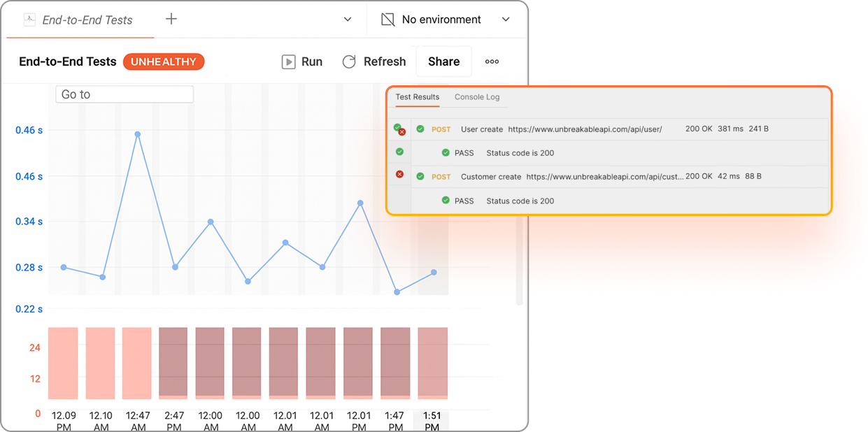This screenshot has height=432, width=868.
Task: Click the Go to input field
Action: (x=124, y=94)
